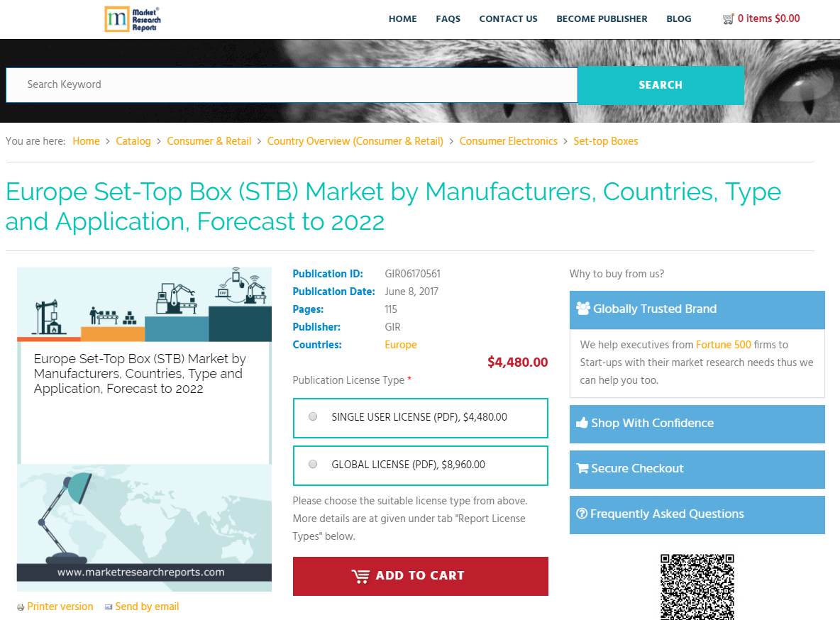Open Country Overview (Consumer & Retail) breadcrumb
Viewport: 840px width, 620px height.
355,141
